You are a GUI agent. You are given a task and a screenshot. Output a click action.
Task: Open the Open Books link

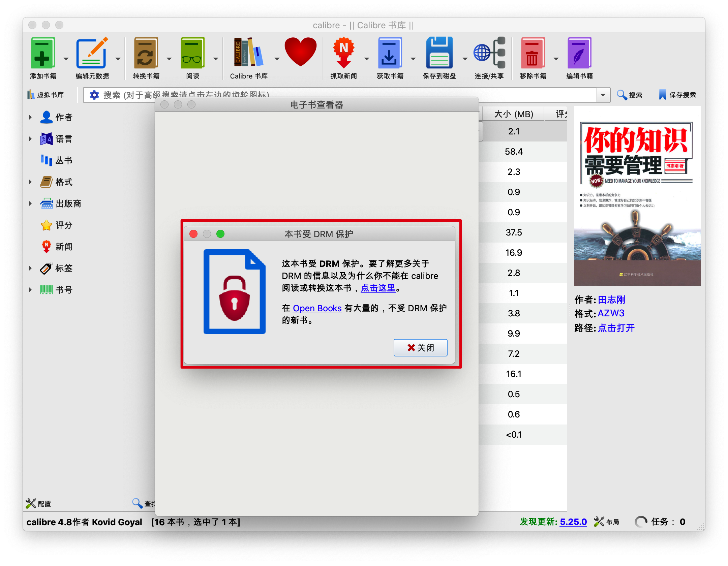coord(317,308)
